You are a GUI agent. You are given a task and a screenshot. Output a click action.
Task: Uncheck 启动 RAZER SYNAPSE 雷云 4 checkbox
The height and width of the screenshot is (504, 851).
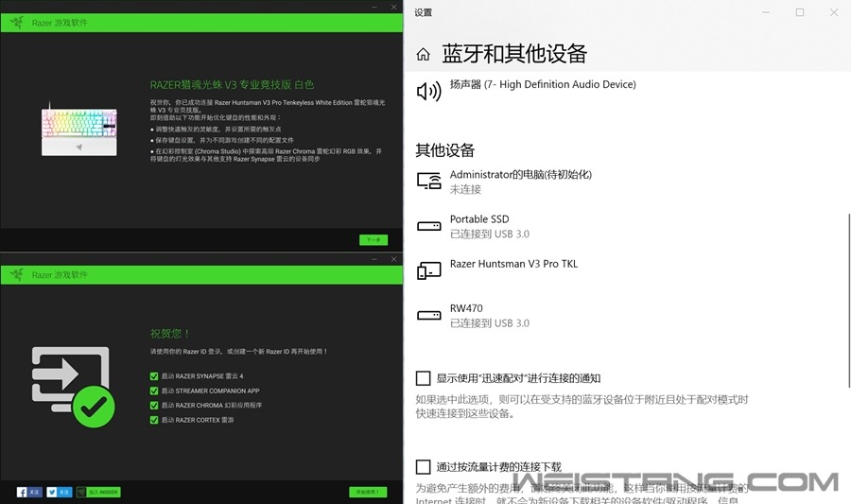[154, 376]
